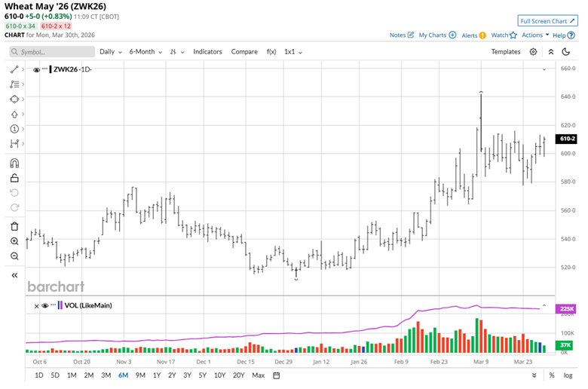Switch to the 3M time range
This screenshot has height=389, width=588.
coord(106,375)
